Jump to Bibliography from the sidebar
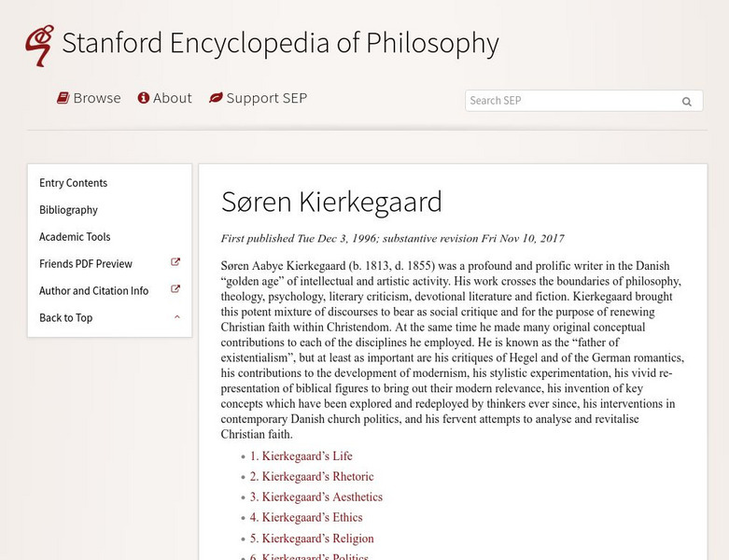This screenshot has width=729, height=560. [68, 210]
